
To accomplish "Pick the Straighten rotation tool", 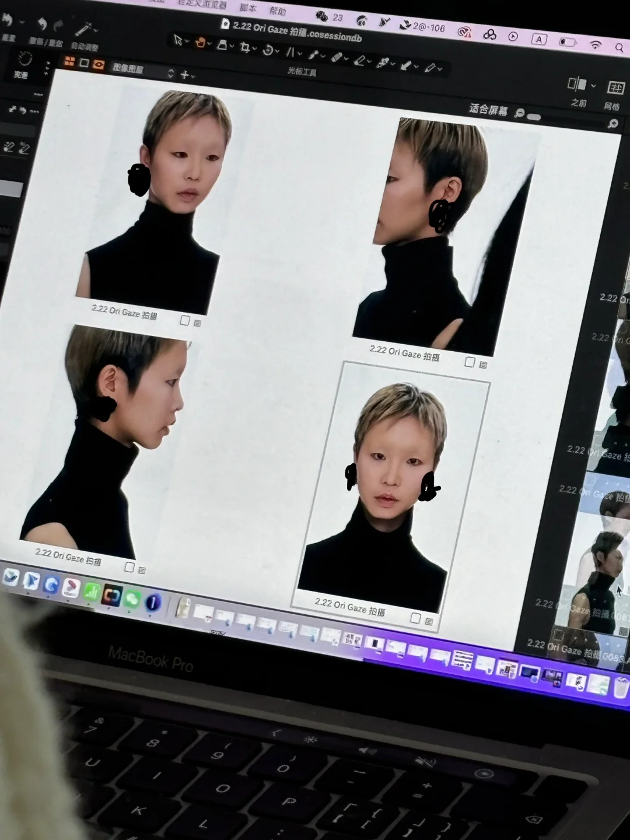I will click(x=268, y=50).
